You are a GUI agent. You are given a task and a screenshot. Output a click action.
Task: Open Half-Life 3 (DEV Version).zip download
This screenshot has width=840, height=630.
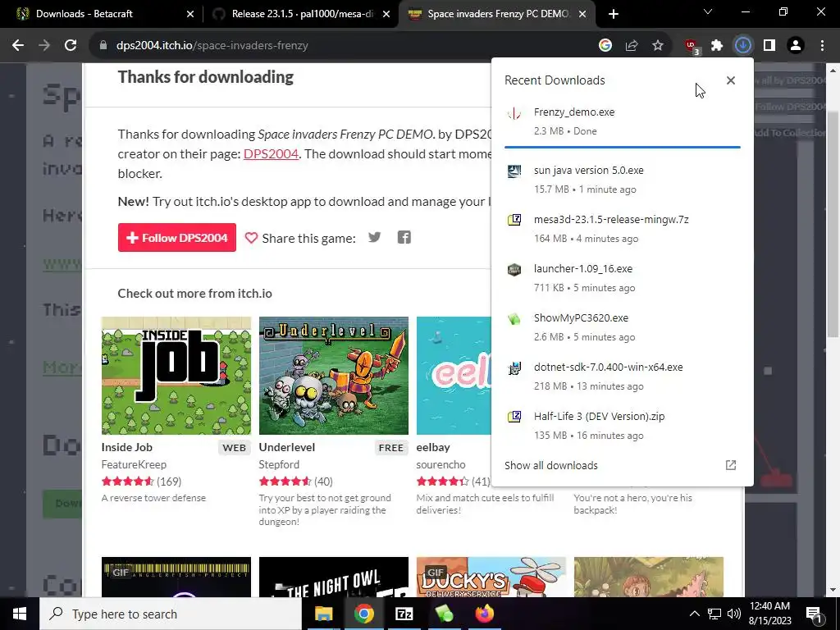(622, 426)
